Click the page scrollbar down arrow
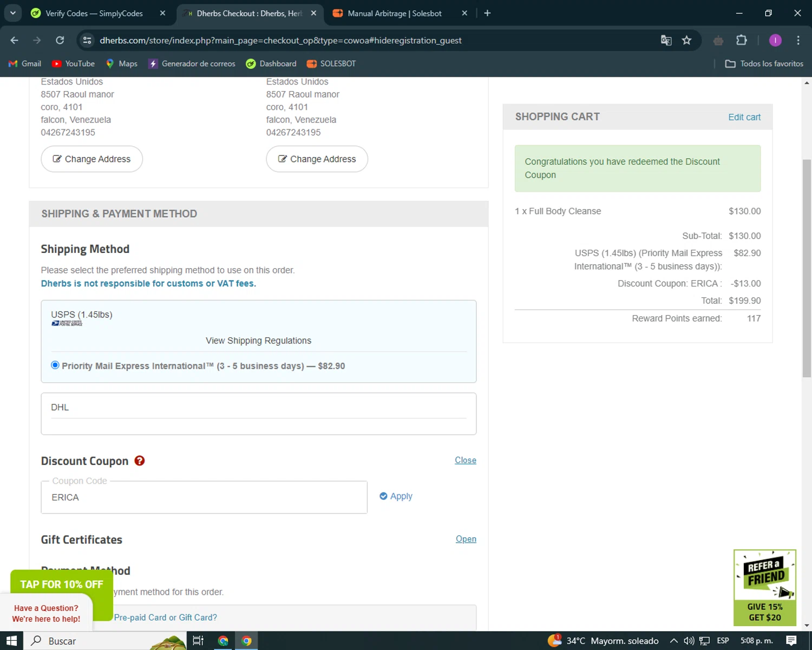The image size is (812, 650). click(x=807, y=626)
